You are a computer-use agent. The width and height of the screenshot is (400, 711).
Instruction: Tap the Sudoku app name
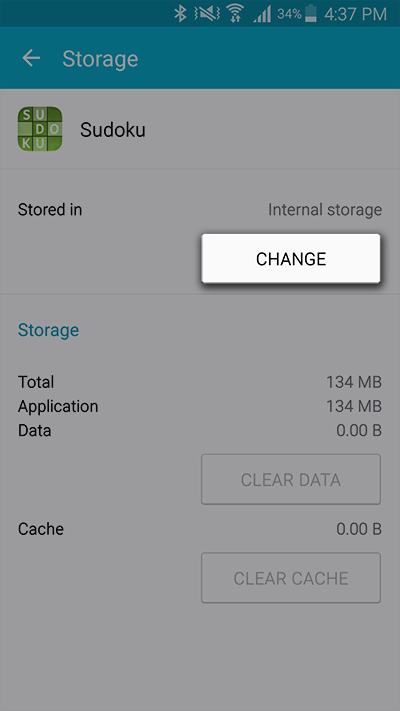113,130
